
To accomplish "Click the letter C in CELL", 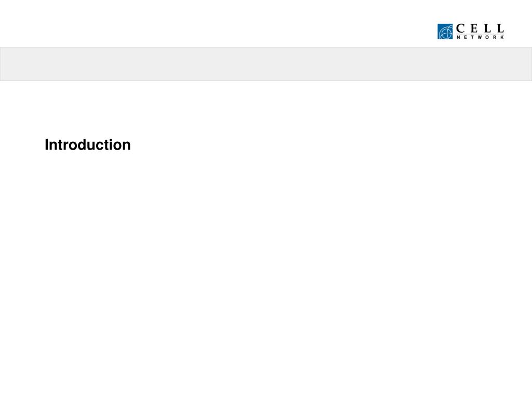I will click(x=460, y=28).
